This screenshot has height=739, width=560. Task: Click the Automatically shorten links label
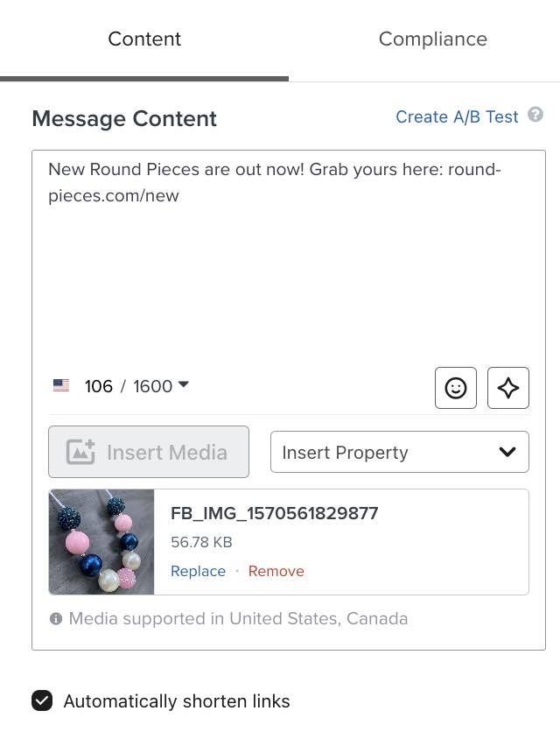coord(177,700)
